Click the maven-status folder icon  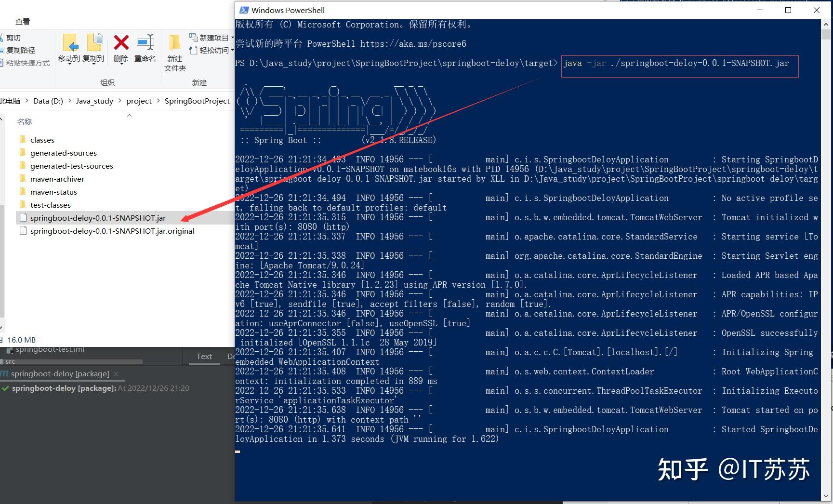pyautogui.click(x=23, y=191)
